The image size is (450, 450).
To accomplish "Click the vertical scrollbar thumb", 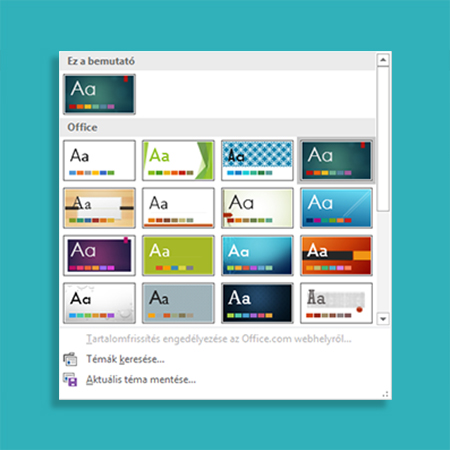I will [383, 139].
